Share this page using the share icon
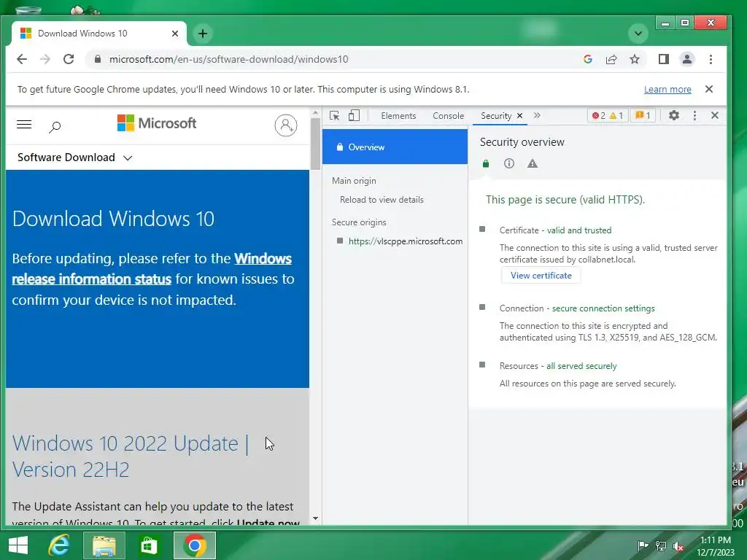The width and height of the screenshot is (747, 560). pyautogui.click(x=611, y=59)
